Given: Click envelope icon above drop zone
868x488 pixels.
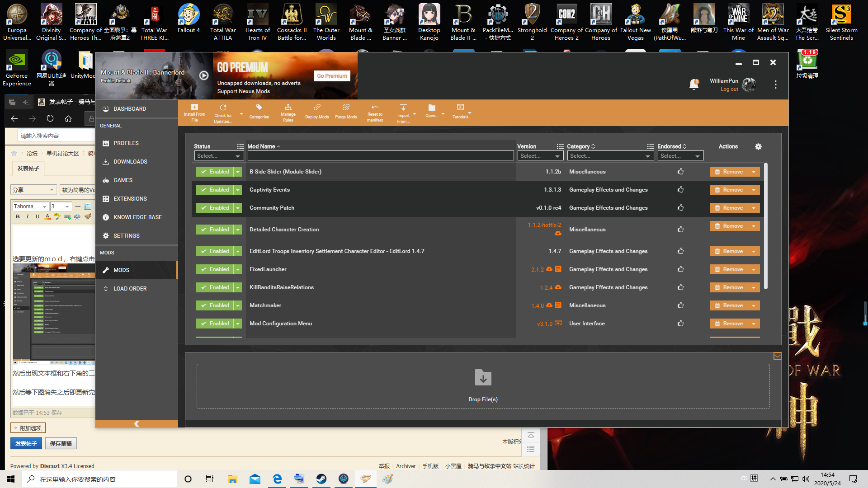Looking at the screenshot, I should [x=777, y=356].
